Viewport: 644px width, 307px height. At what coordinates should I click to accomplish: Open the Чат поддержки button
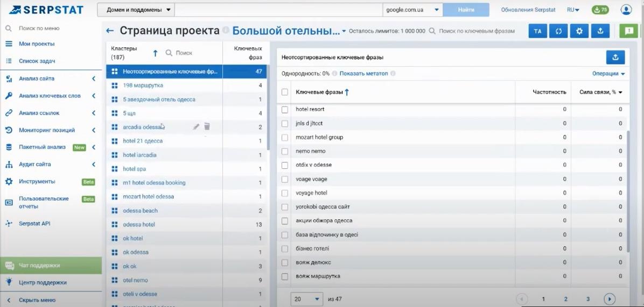[x=51, y=265]
